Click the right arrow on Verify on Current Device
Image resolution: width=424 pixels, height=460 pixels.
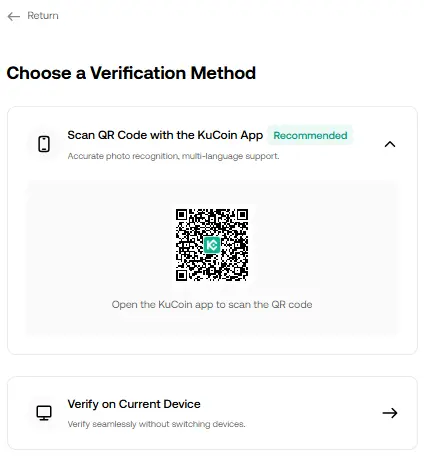coord(390,413)
